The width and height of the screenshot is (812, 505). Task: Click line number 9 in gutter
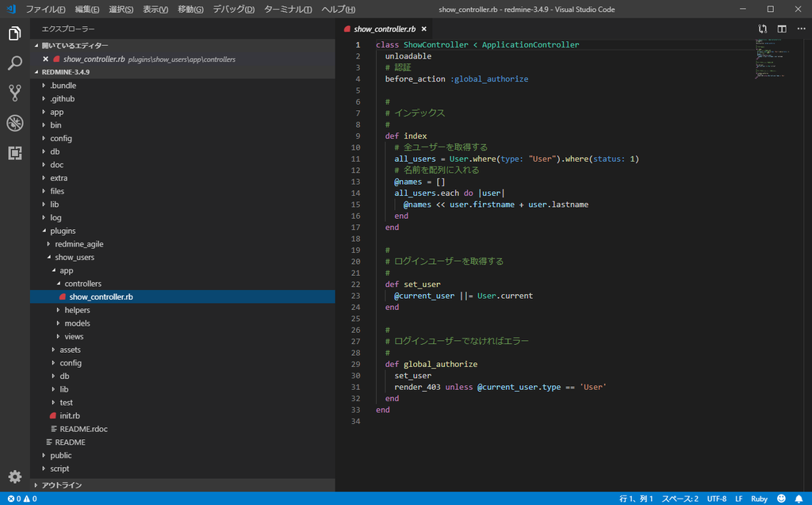358,136
